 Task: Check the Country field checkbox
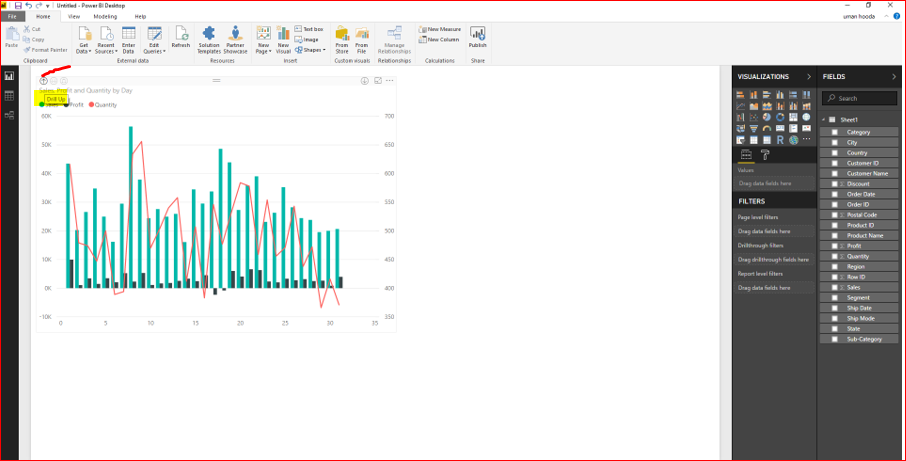pyautogui.click(x=834, y=153)
